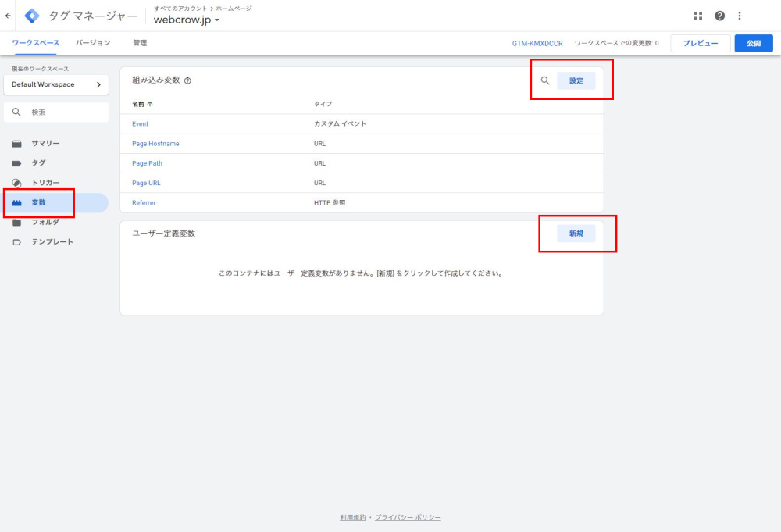The height and width of the screenshot is (532, 781).
Task: Open GTM-KMXDCCR container ID link
Action: click(x=537, y=44)
